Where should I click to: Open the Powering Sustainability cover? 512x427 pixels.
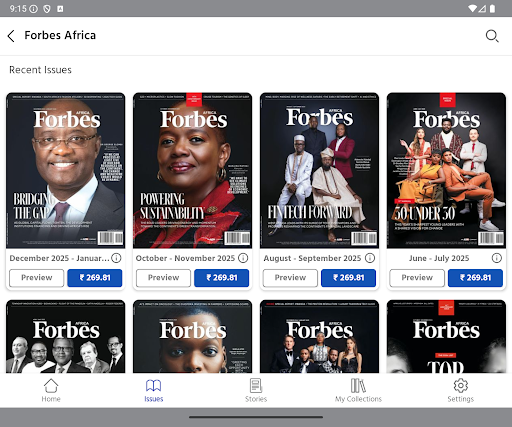pos(192,170)
